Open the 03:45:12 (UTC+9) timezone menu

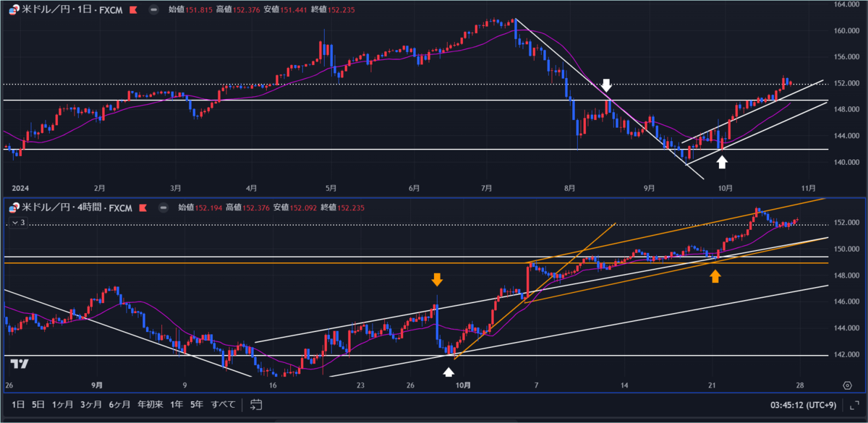click(x=804, y=406)
